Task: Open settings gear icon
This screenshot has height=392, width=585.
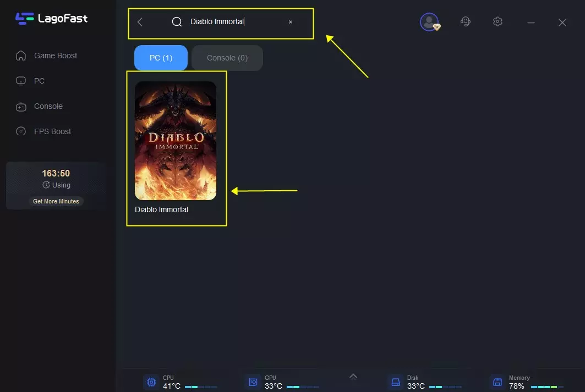Action: (x=497, y=21)
